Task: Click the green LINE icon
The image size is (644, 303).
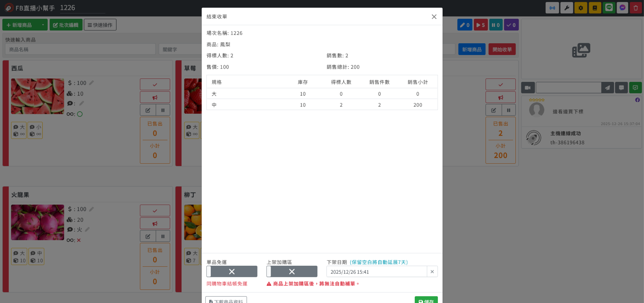Action: [x=609, y=8]
